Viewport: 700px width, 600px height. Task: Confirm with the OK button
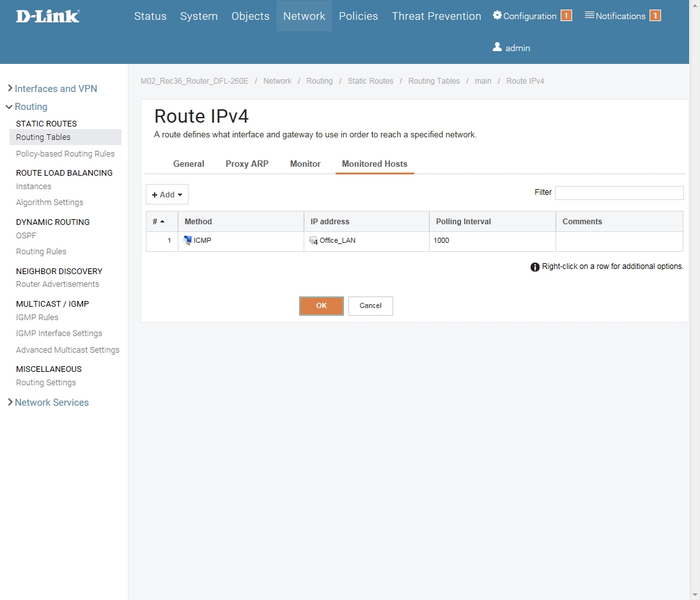[322, 305]
